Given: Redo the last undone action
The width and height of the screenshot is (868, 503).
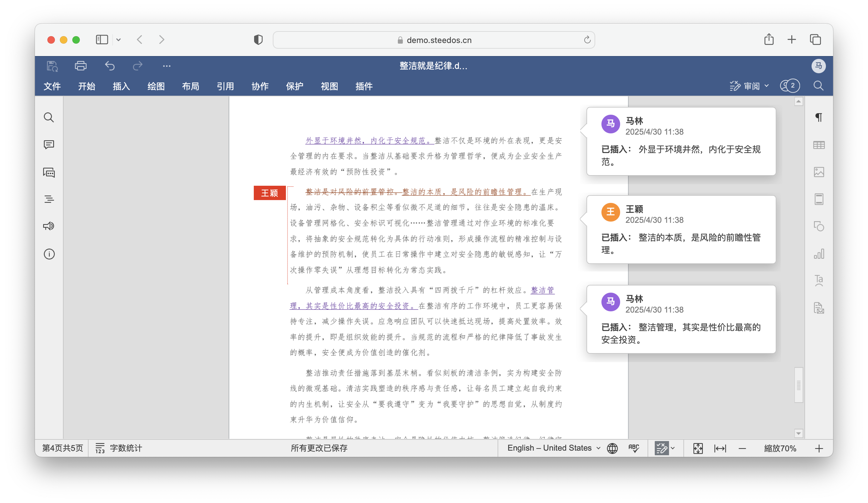Looking at the screenshot, I should click(138, 66).
